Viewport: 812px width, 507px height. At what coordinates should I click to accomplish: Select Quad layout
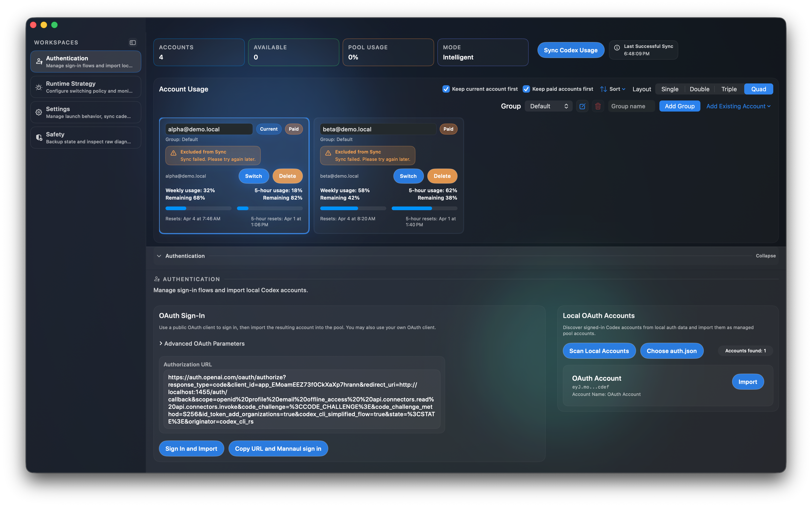click(758, 89)
